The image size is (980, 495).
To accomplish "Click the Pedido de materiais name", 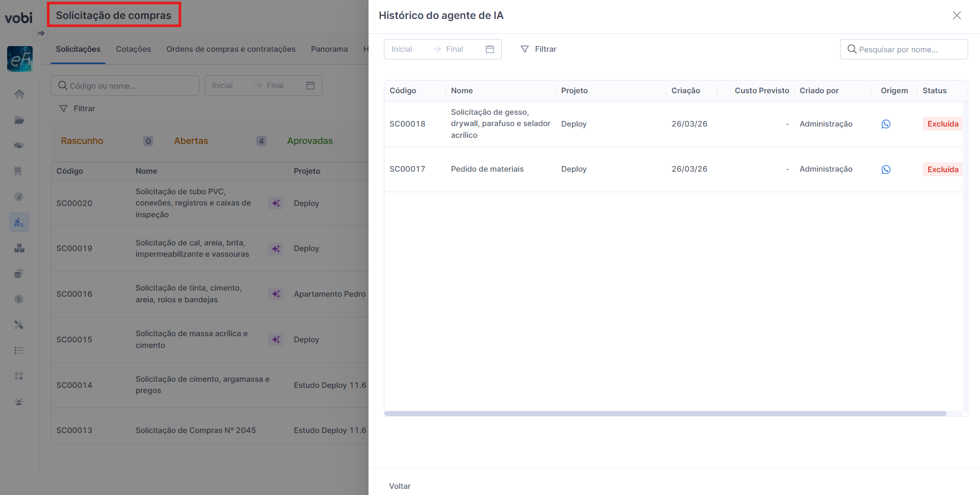I will click(487, 169).
